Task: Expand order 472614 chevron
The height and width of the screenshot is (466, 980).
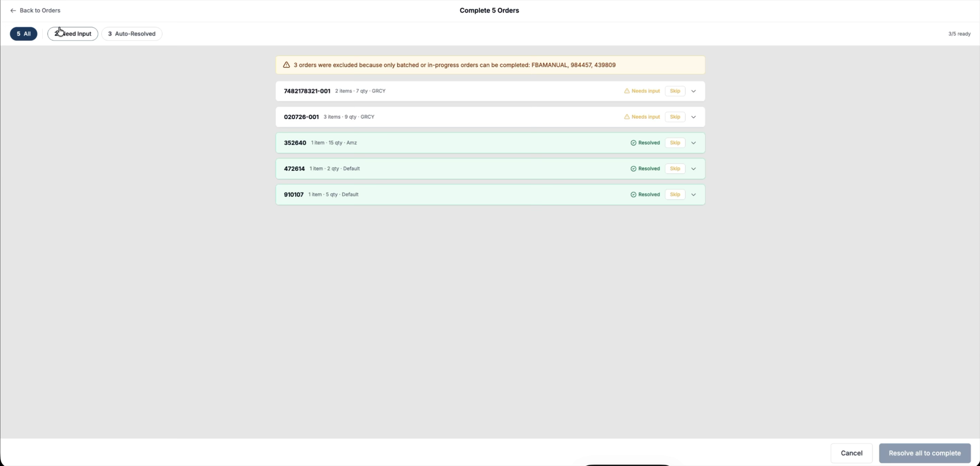Action: (693, 169)
